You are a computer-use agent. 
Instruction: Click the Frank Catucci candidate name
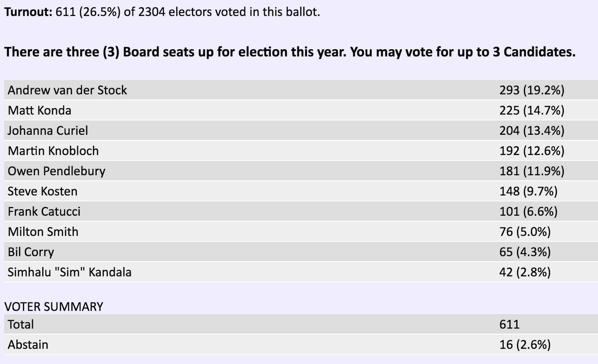point(44,211)
